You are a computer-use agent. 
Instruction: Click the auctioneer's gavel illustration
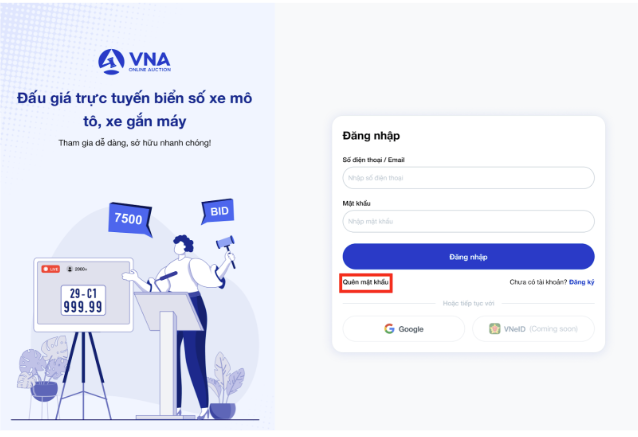point(226,249)
